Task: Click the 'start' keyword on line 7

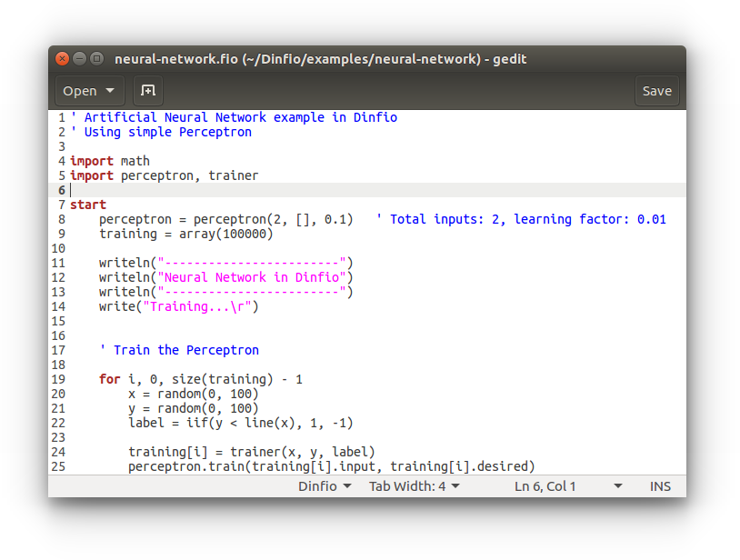Action: pyautogui.click(x=88, y=205)
